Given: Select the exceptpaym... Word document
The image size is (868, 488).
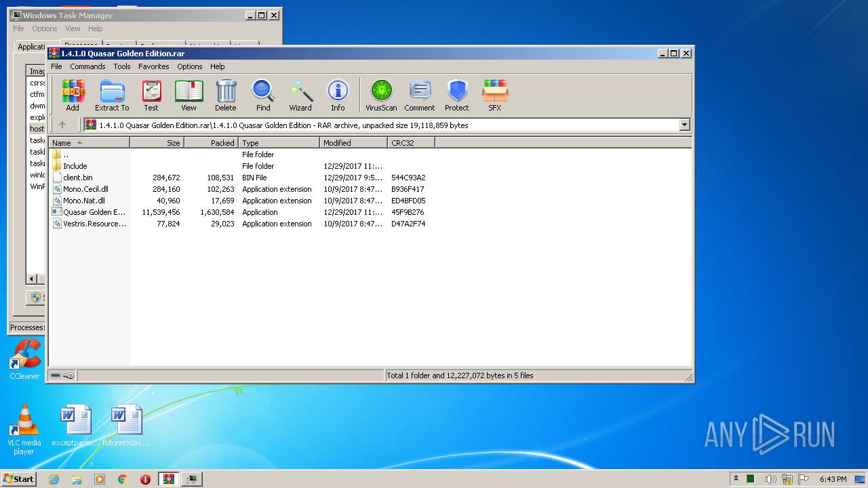Looking at the screenshot, I should point(75,426).
